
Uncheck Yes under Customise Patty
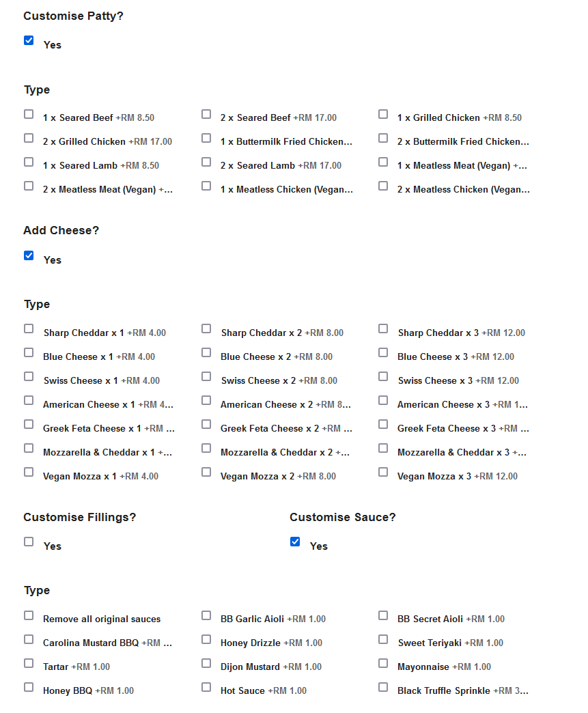click(x=29, y=40)
